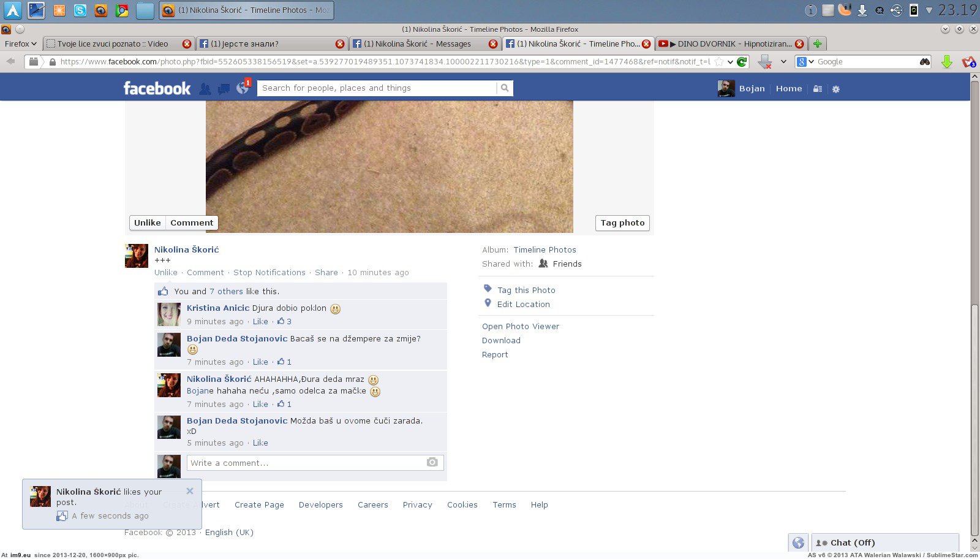980x559 pixels.
Task: Click Edit Location link
Action: click(x=524, y=305)
